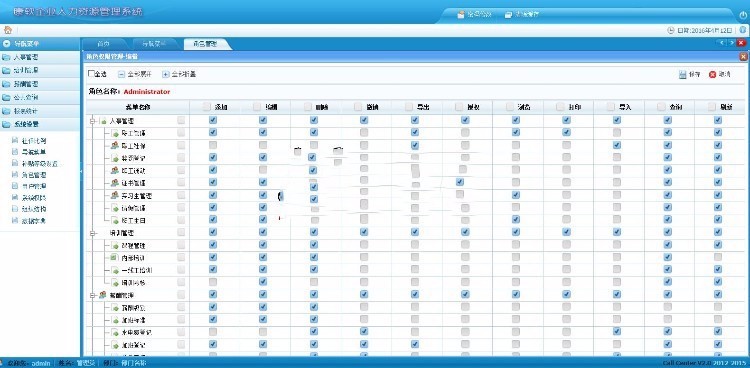Open 用户管理 in the sidebar submenu
Viewport: 750px width, 368px height.
point(33,186)
